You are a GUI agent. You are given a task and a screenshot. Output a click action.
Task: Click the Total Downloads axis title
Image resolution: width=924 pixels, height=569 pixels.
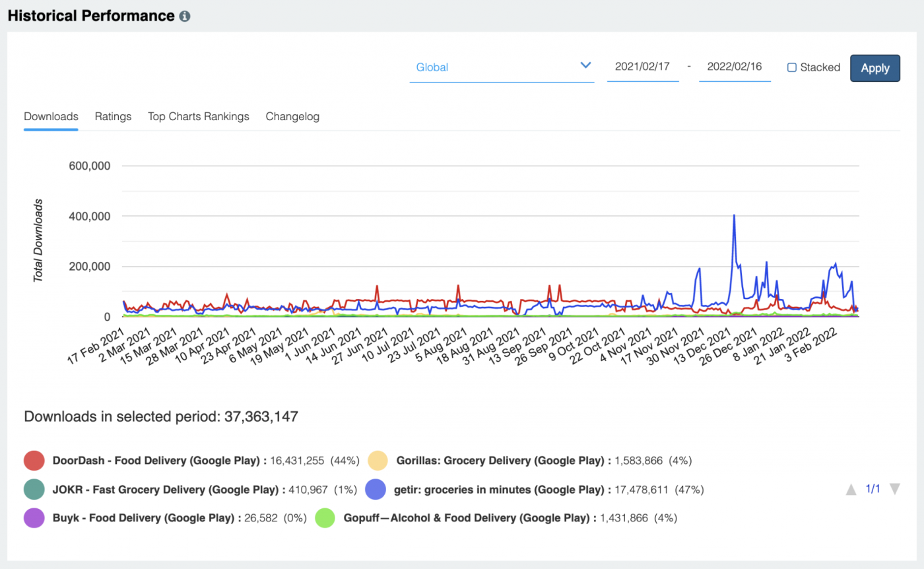click(x=38, y=240)
